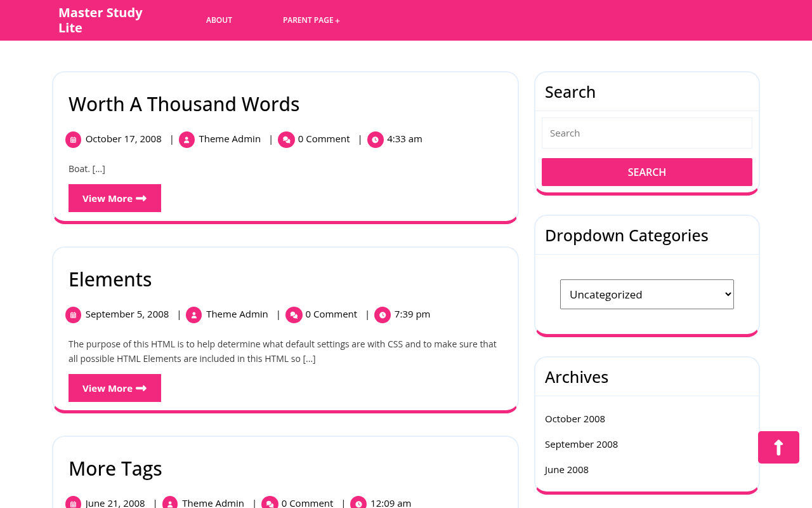The width and height of the screenshot is (812, 508).
Task: Click the 12:09 am time text
Action: (391, 503)
